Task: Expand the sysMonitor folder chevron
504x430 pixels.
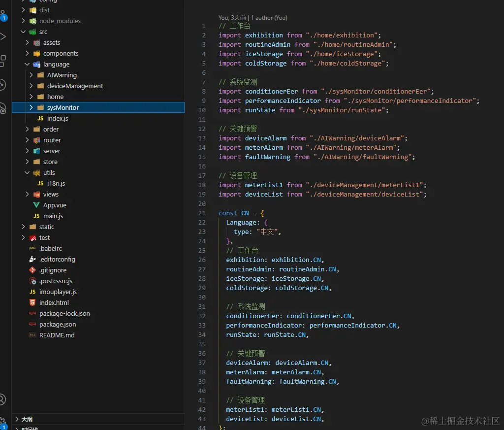Action: coord(31,107)
